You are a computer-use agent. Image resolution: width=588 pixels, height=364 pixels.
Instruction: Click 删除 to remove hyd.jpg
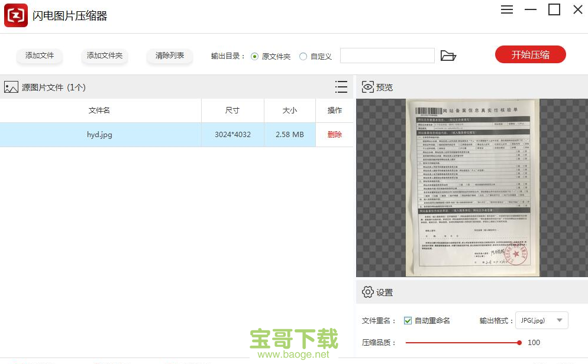[334, 134]
